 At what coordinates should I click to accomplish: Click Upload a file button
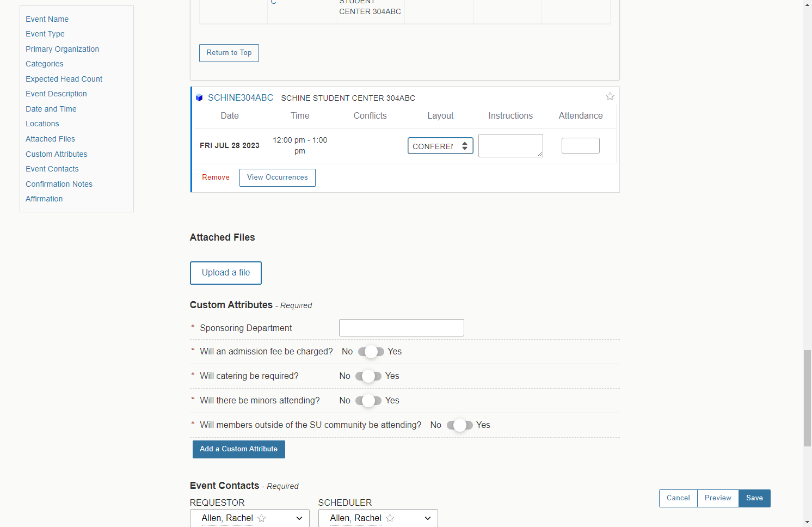pyautogui.click(x=226, y=273)
